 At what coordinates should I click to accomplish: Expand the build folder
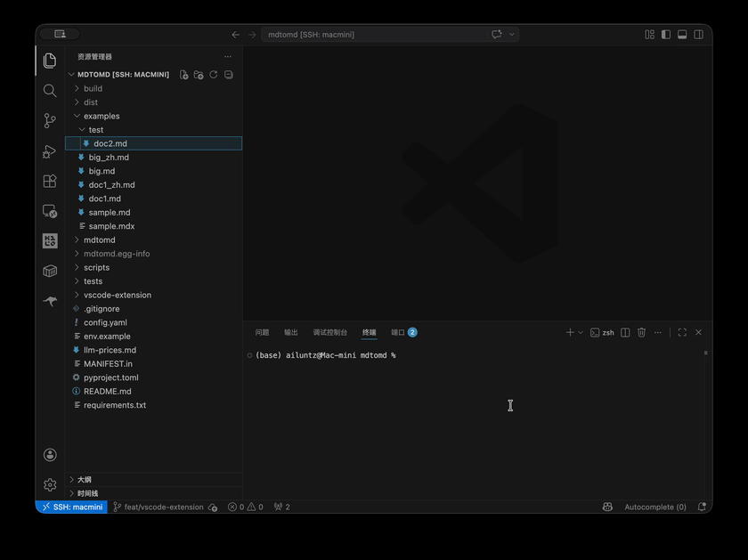pos(153,89)
